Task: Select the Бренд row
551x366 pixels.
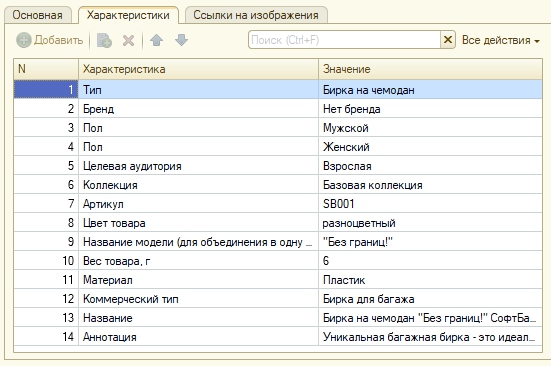Action: [278, 109]
